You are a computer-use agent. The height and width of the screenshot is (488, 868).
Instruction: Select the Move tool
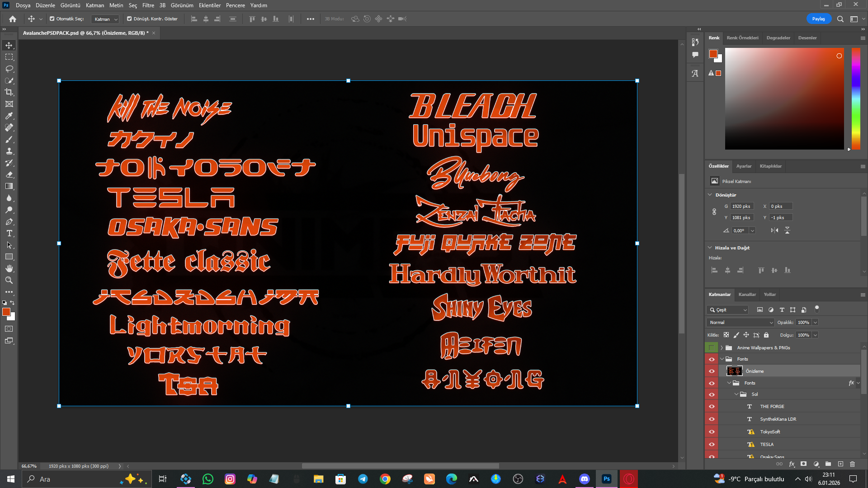click(x=9, y=45)
